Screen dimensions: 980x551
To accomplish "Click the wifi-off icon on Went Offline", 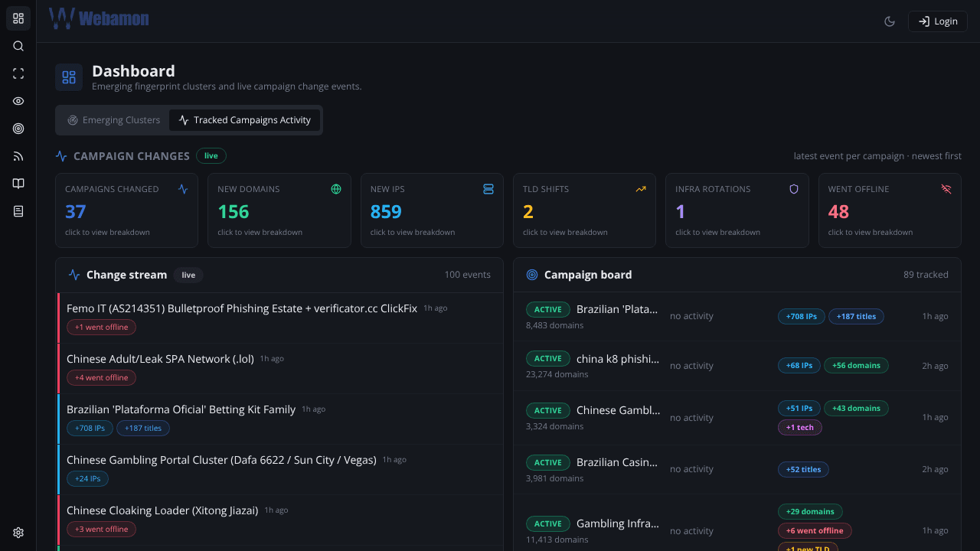I will click(x=946, y=189).
